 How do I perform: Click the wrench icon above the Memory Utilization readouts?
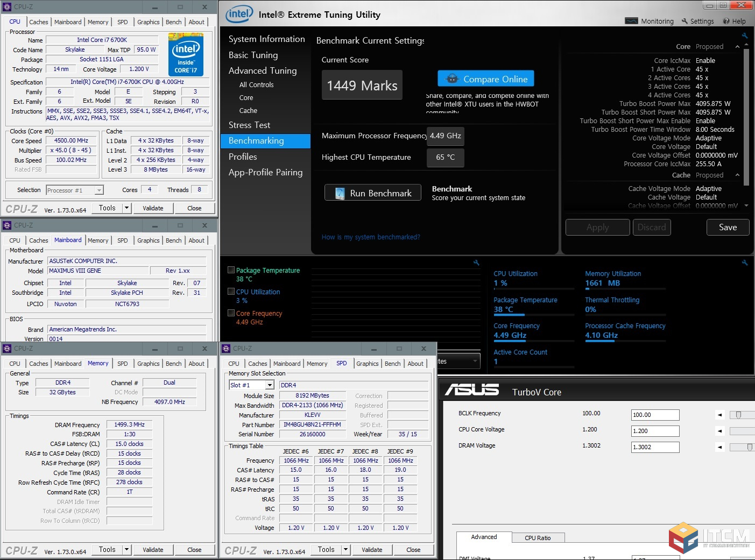[745, 263]
